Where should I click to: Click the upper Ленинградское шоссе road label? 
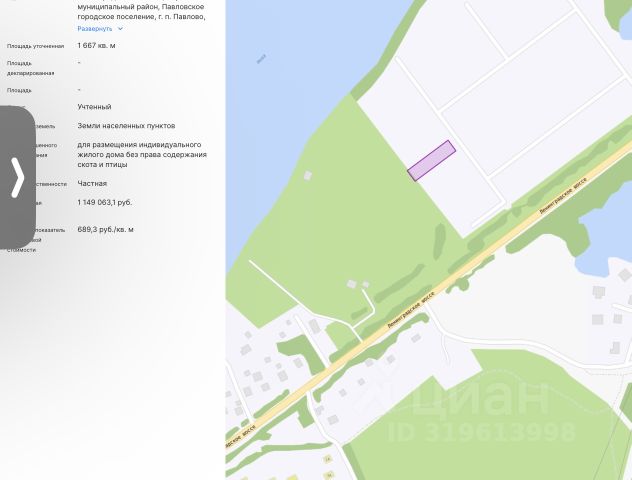563,195
